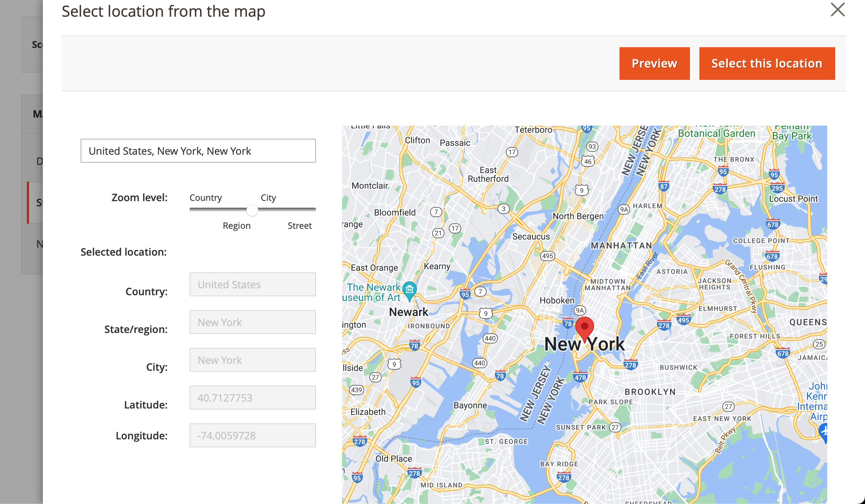Focus the location search field
Viewport: 865px width, 504px height.
pyautogui.click(x=198, y=151)
